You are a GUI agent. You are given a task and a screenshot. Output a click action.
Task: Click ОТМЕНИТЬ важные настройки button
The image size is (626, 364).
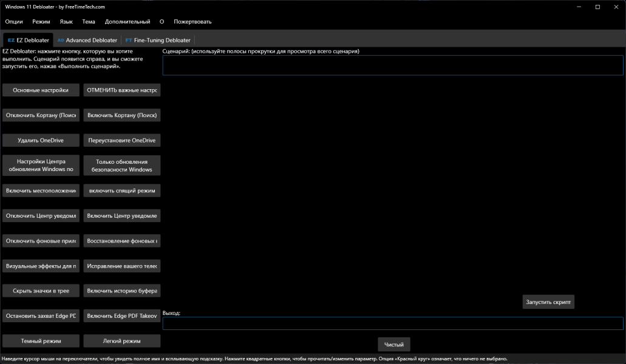(x=122, y=90)
